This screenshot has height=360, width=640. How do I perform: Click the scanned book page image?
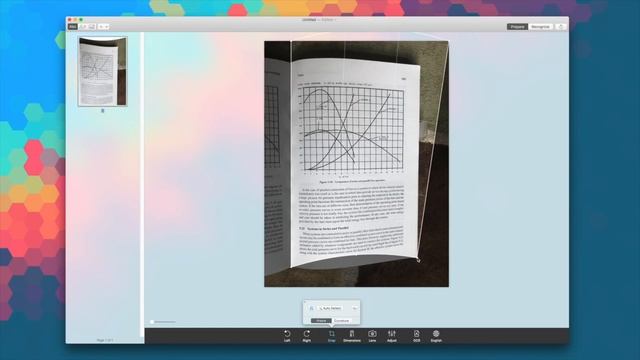(x=356, y=164)
